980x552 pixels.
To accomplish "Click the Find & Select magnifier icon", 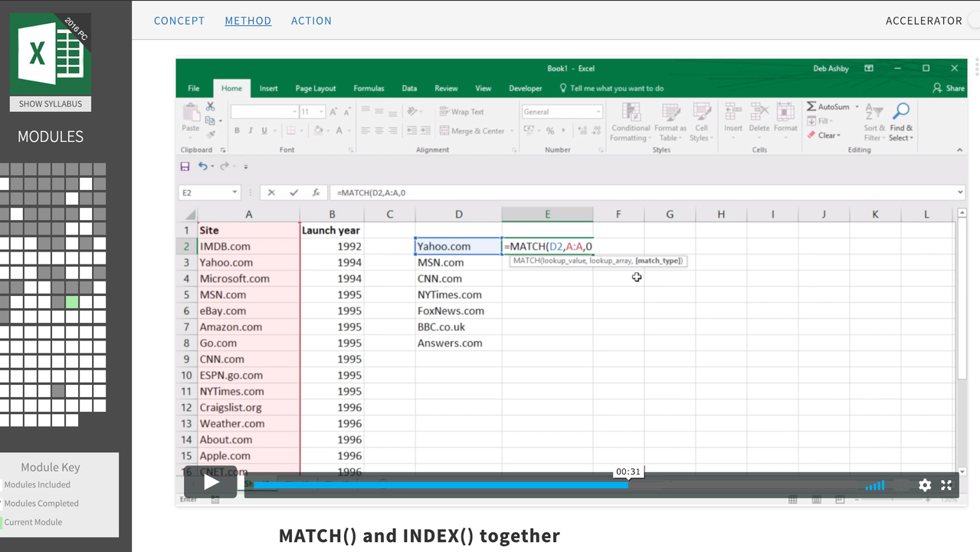I will 901,113.
